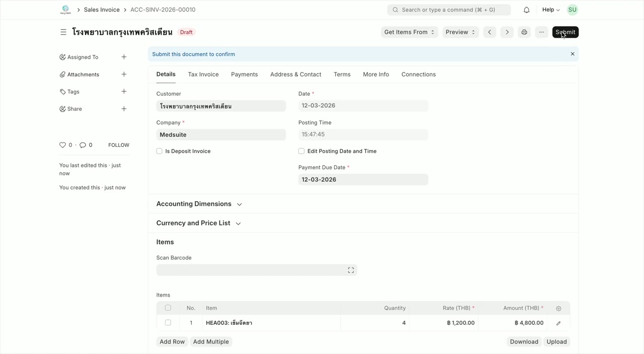The width and height of the screenshot is (644, 354).
Task: Open the Connections tab
Action: click(x=418, y=74)
